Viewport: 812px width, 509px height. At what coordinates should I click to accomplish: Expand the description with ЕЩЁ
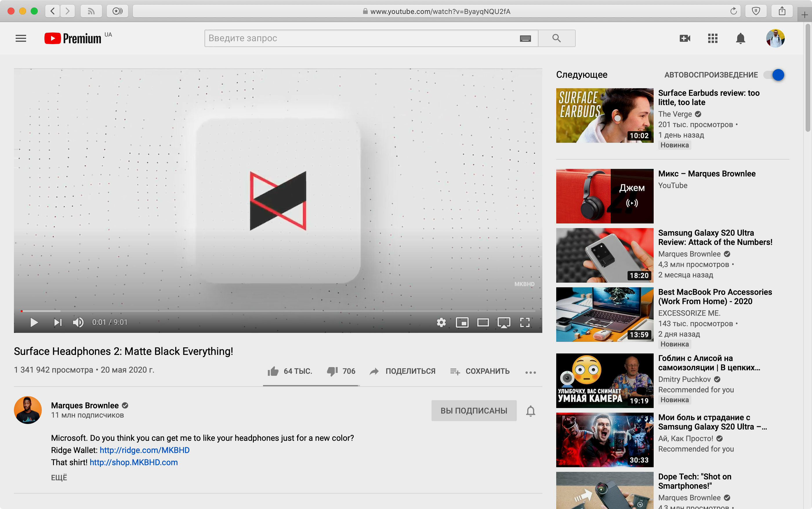click(x=59, y=477)
